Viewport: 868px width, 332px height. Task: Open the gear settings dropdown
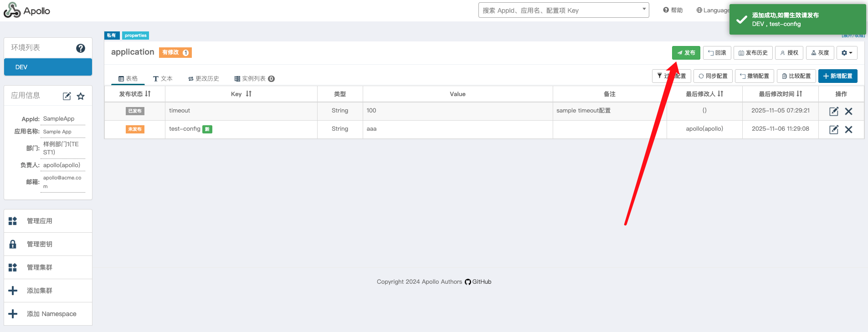(847, 53)
